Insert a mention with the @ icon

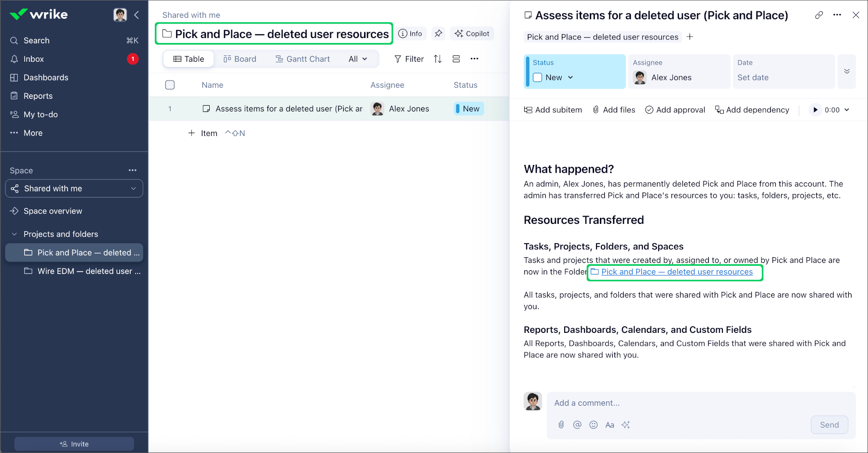[x=577, y=425]
